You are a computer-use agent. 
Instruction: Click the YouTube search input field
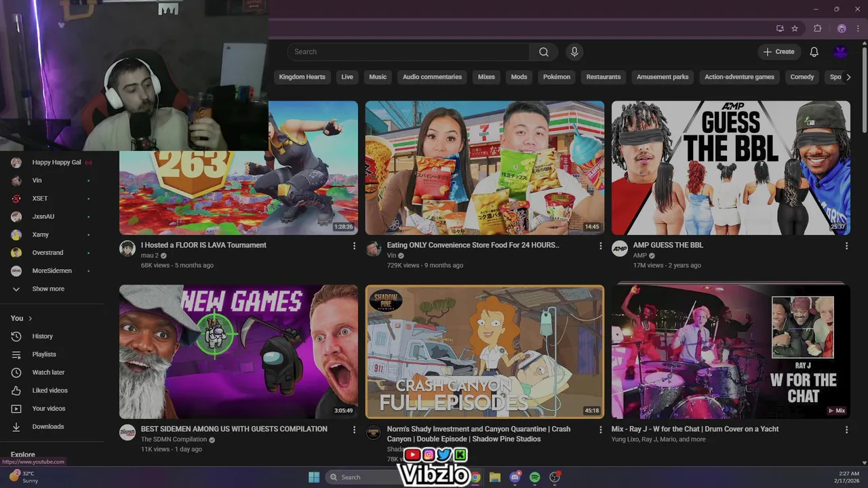coord(408,52)
